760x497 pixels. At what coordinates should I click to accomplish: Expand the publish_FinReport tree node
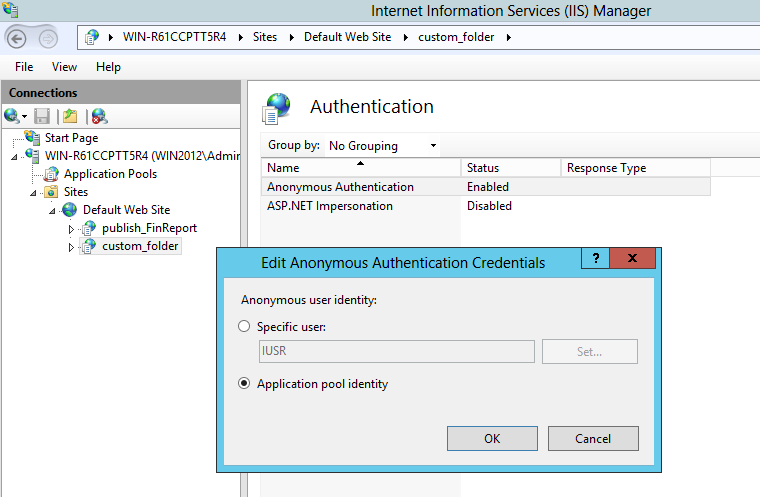(x=71, y=228)
